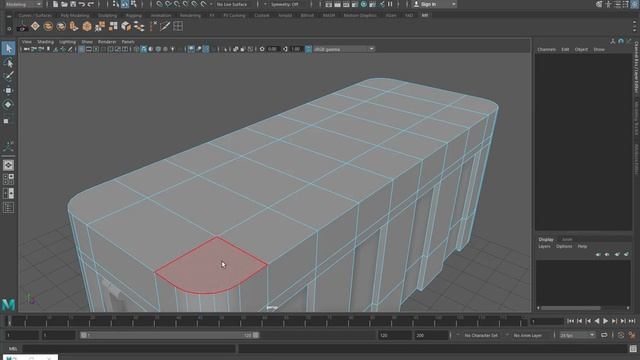The width and height of the screenshot is (640, 360).
Task: Click the play forward button
Action: 605,321
